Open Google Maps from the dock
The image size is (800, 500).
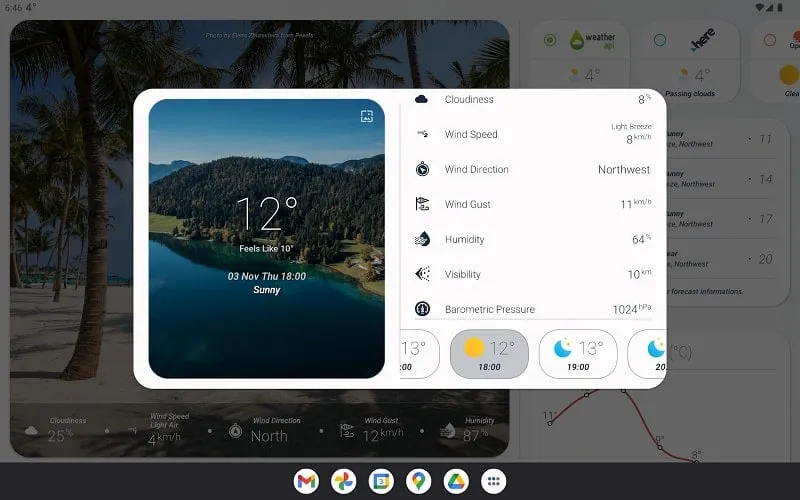(x=418, y=481)
